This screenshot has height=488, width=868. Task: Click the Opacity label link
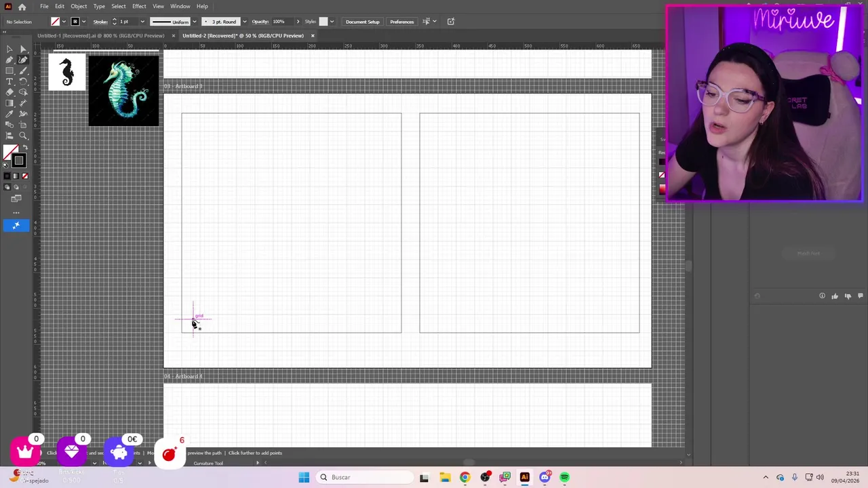[x=260, y=22]
